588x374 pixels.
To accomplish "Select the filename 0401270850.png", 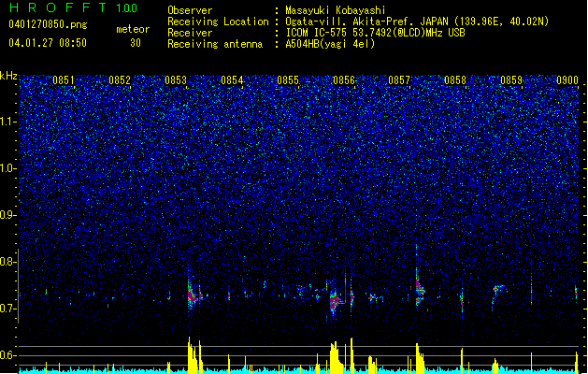I will tap(48, 24).
